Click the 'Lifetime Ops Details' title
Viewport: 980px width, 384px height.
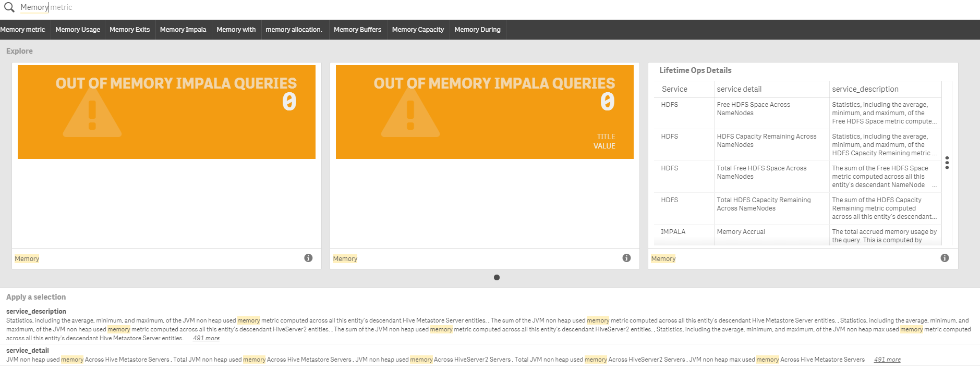click(x=695, y=70)
